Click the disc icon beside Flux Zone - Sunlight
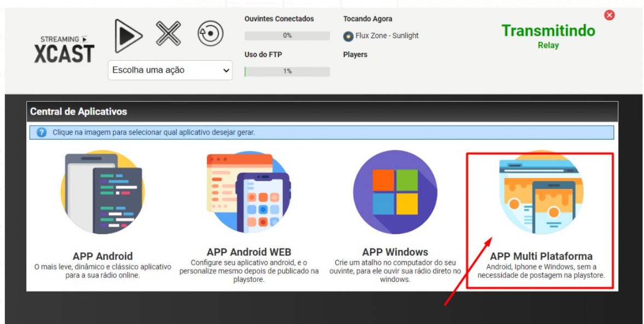 pyautogui.click(x=348, y=36)
